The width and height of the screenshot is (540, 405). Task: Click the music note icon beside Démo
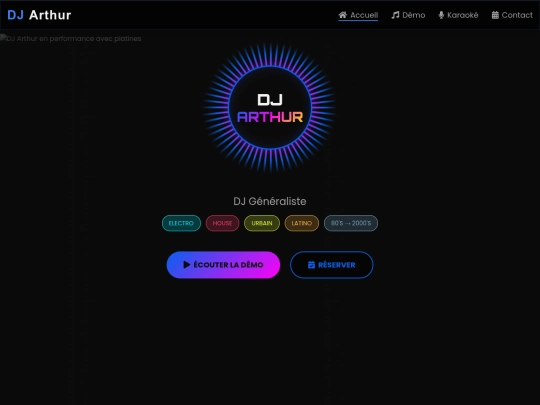pyautogui.click(x=395, y=15)
